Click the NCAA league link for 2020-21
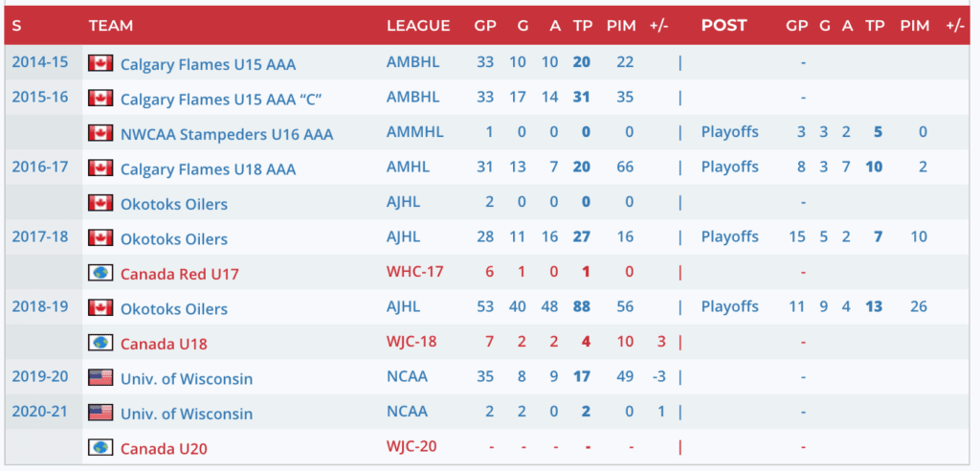 click(407, 412)
